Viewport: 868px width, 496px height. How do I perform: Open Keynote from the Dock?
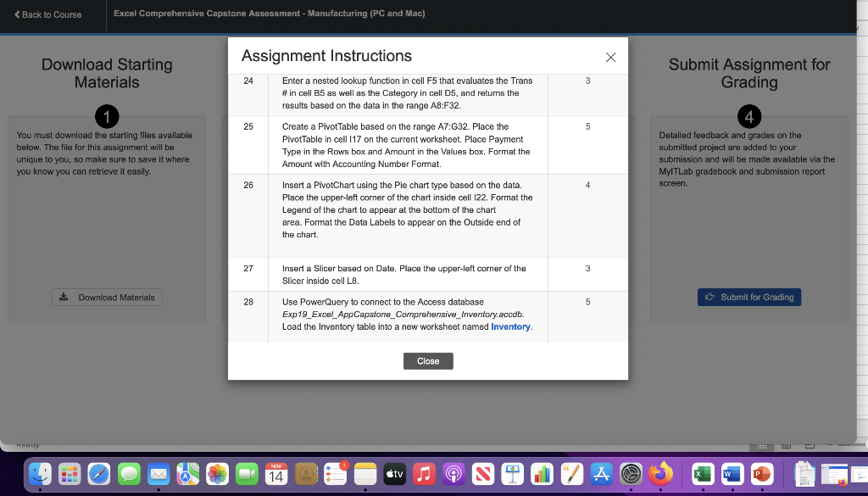(513, 474)
